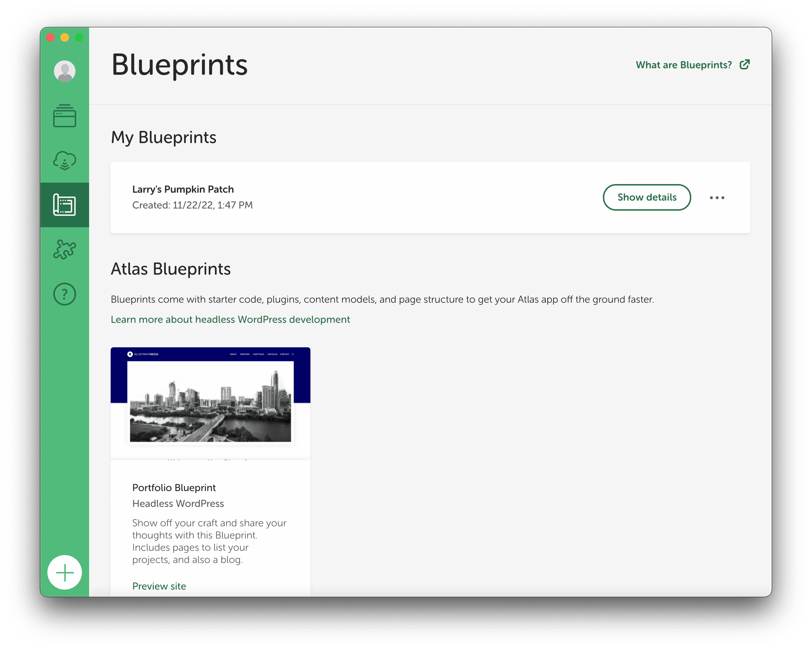Viewport: 812px width, 650px height.
Task: Open Learn more about headless WordPress development
Action: pyautogui.click(x=230, y=319)
